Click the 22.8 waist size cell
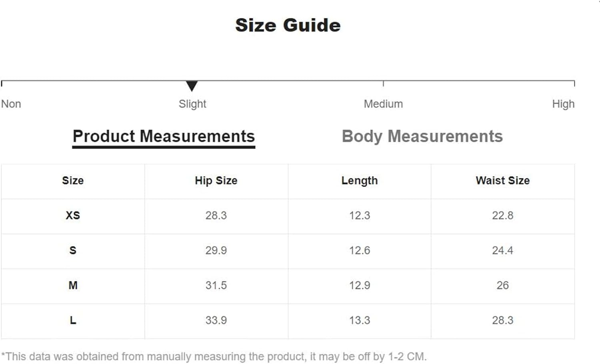Screen dimensions: 600x364 pyautogui.click(x=503, y=216)
